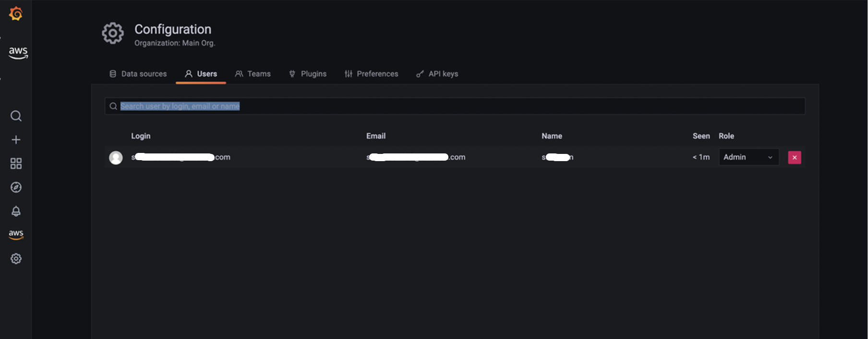
Task: Go to the Preferences tab
Action: point(372,74)
